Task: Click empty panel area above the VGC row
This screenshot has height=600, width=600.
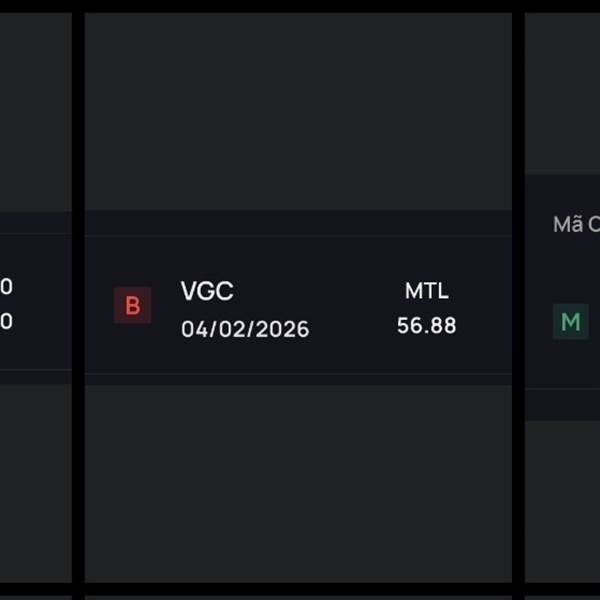Action: (x=298, y=110)
